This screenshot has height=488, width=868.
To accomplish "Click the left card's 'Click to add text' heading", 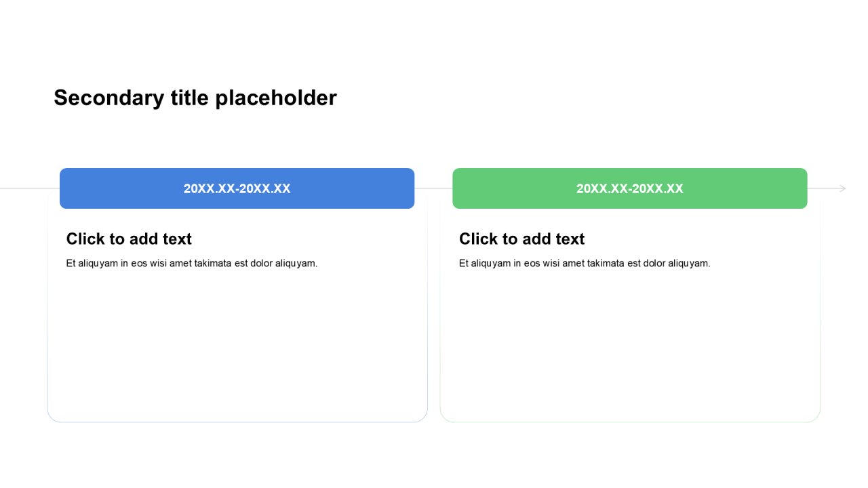I will pos(129,239).
